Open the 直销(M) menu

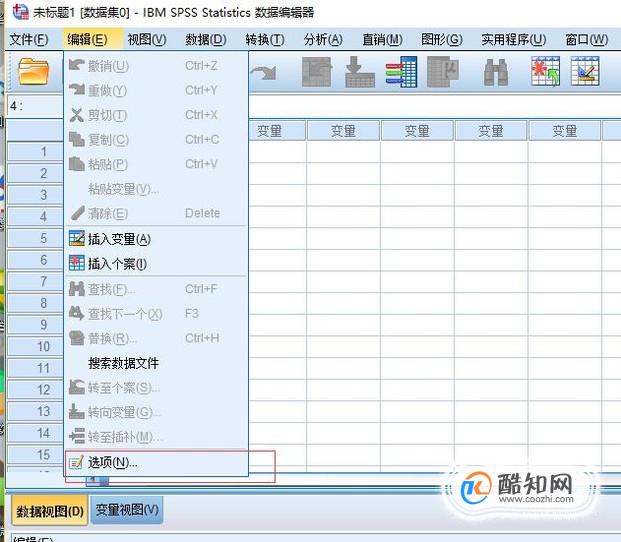pos(383,40)
